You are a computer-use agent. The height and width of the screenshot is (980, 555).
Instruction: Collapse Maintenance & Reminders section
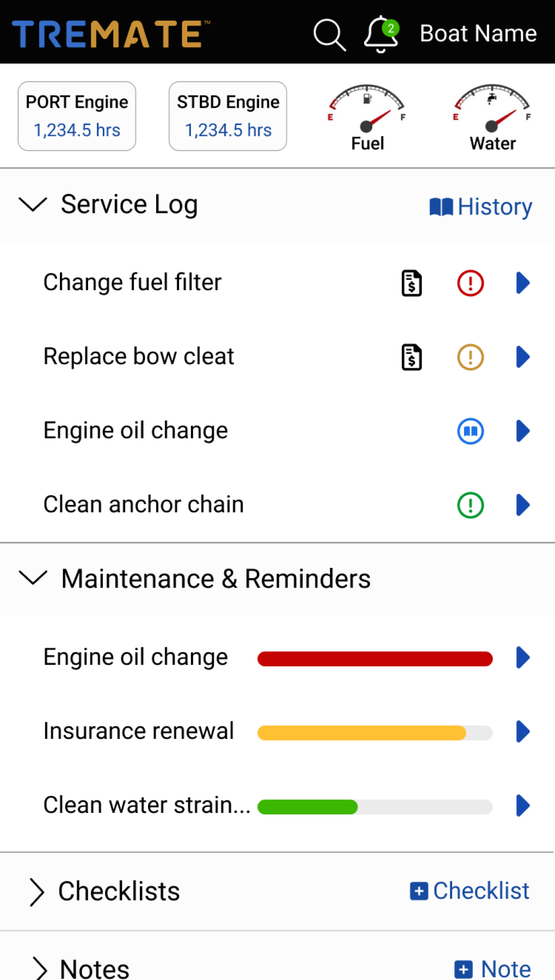(x=33, y=578)
